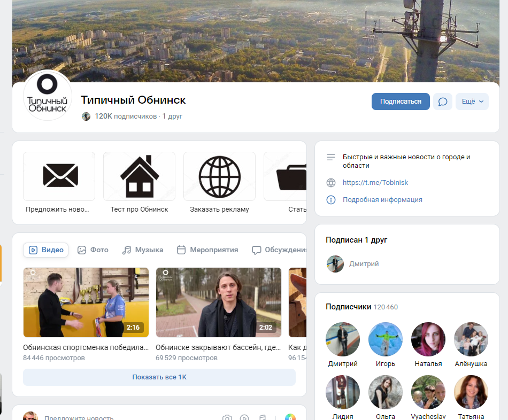Open the https://t.me/Tobinisk link
The height and width of the screenshot is (420, 508).
tap(375, 183)
